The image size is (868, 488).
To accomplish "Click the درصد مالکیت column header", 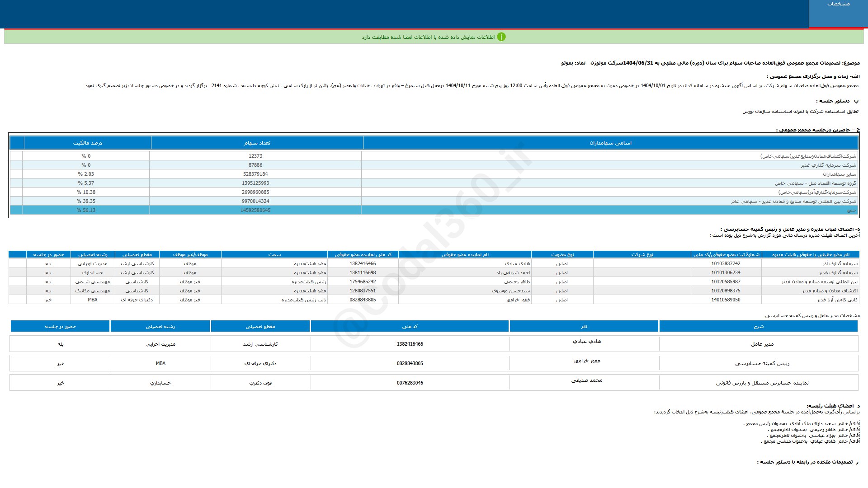I will pyautogui.click(x=88, y=143).
